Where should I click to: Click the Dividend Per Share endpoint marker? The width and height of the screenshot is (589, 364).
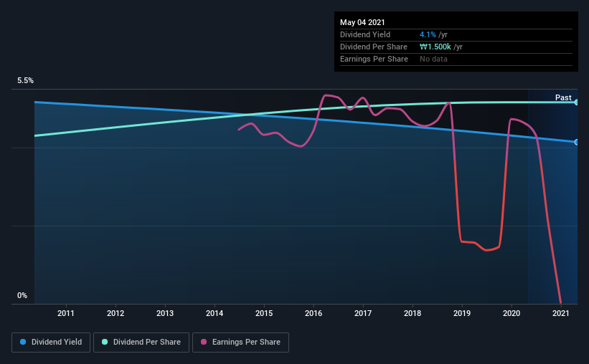point(576,102)
